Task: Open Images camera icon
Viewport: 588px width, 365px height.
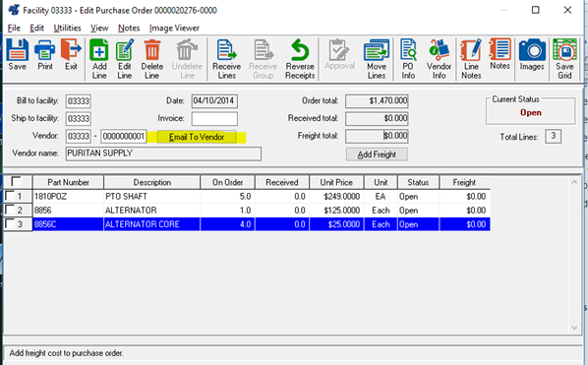Action: pyautogui.click(x=532, y=54)
